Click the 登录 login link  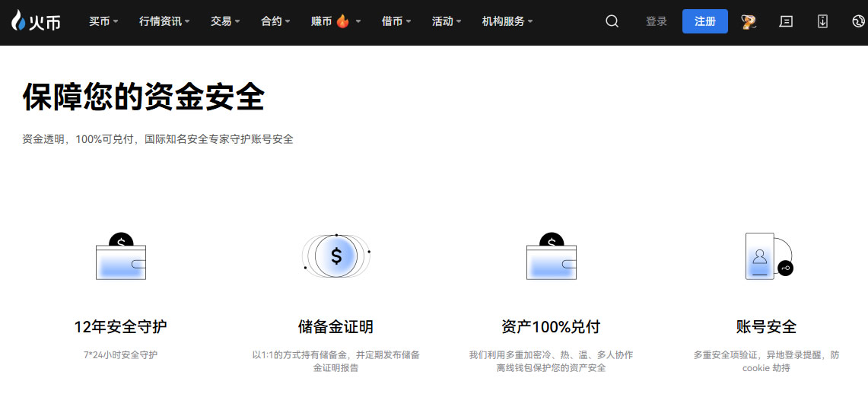click(x=656, y=21)
